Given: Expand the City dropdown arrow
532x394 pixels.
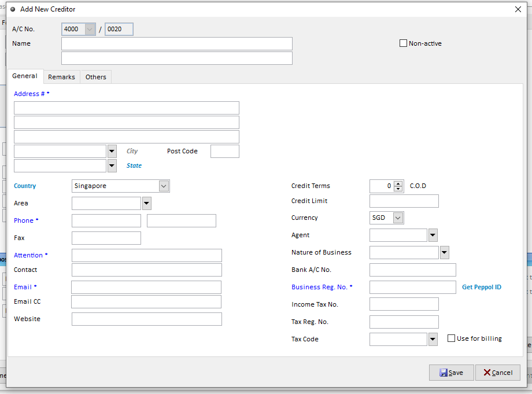Looking at the screenshot, I should (x=112, y=152).
